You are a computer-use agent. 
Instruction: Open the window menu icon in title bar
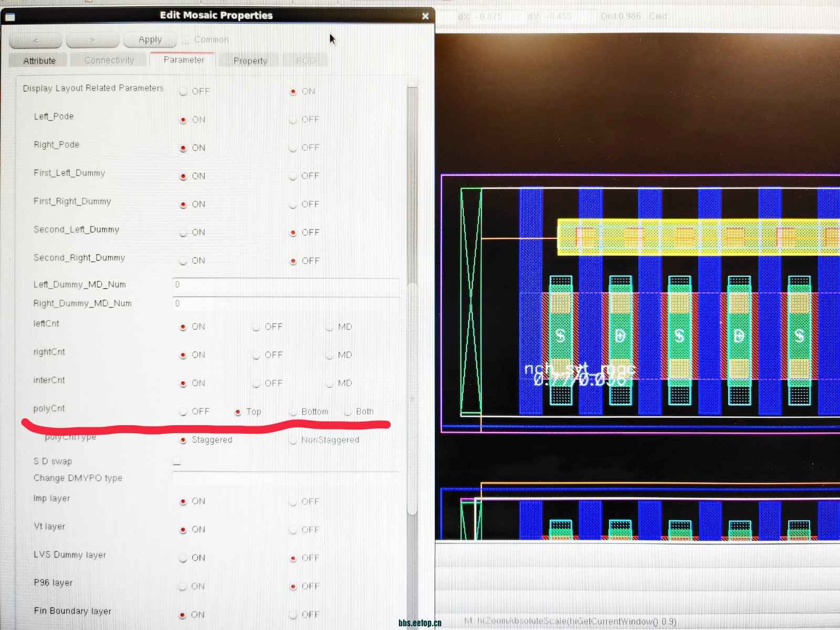coord(10,17)
